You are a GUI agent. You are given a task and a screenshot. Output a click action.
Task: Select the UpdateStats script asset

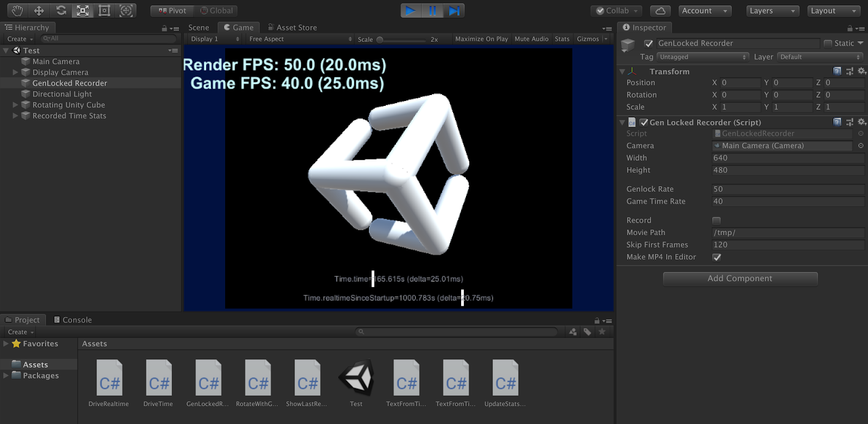pos(505,383)
